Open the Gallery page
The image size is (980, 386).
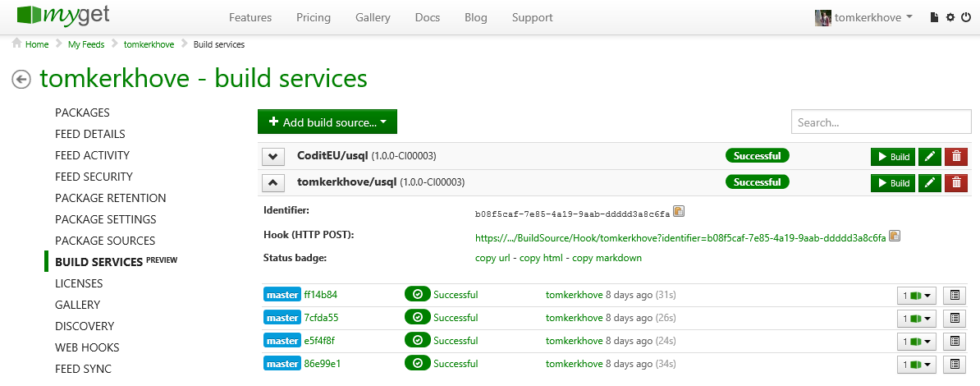373,17
